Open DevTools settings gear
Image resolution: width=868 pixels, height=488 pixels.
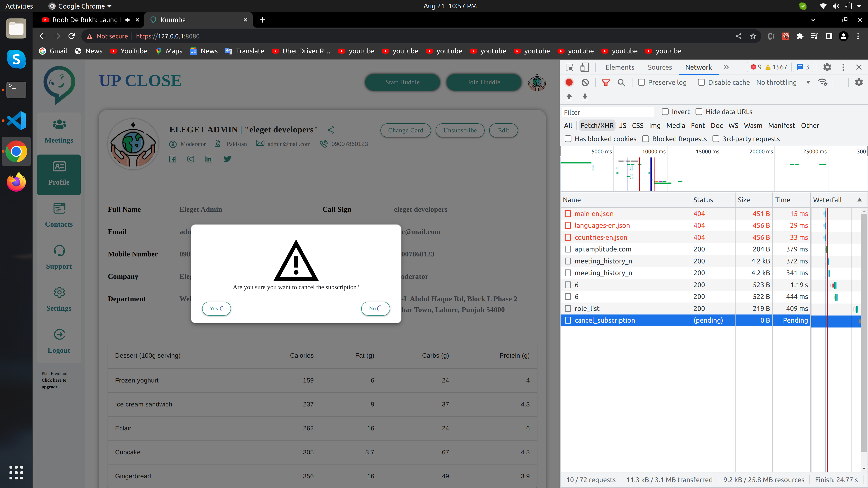[x=827, y=67]
